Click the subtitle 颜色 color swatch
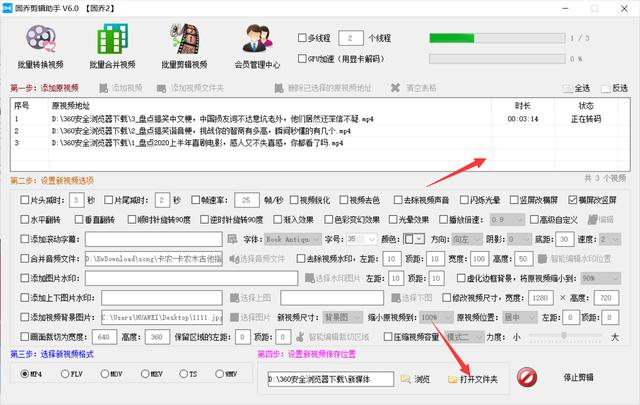The image size is (640, 405). [x=413, y=240]
